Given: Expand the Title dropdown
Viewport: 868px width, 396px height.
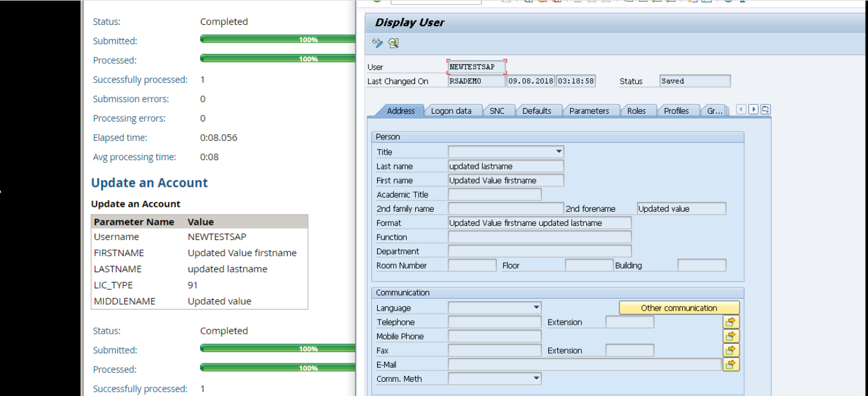Looking at the screenshot, I should pyautogui.click(x=558, y=152).
